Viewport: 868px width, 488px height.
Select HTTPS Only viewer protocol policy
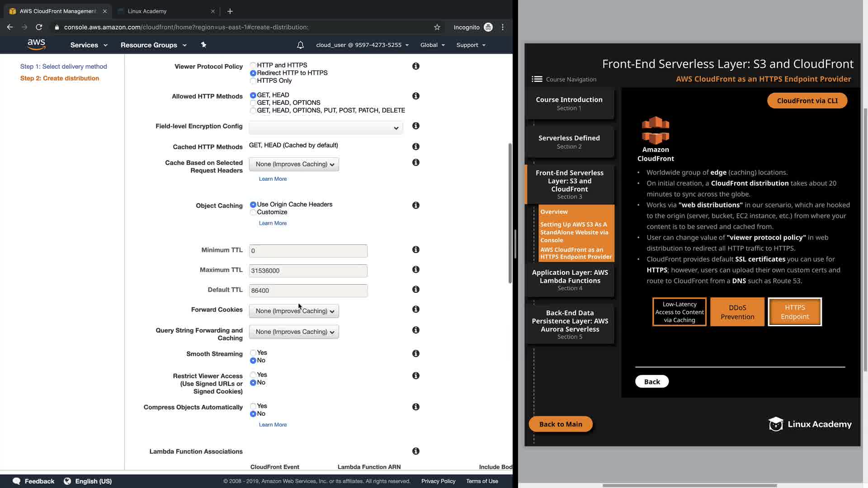(x=253, y=81)
